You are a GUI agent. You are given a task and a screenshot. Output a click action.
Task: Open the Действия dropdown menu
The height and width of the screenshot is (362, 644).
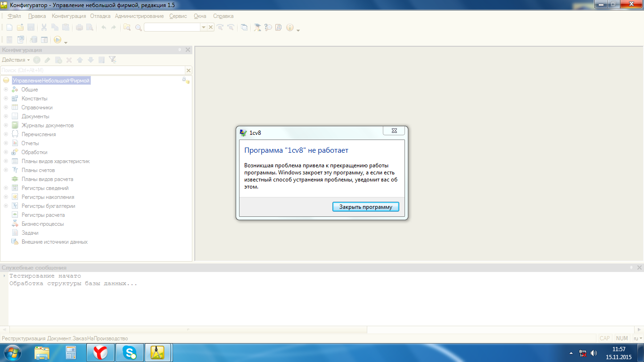point(16,60)
